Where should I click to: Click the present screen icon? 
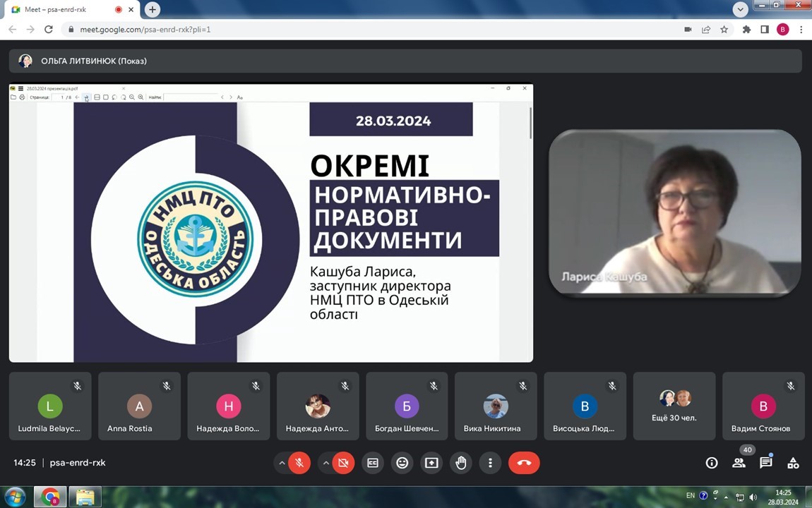[x=431, y=463]
